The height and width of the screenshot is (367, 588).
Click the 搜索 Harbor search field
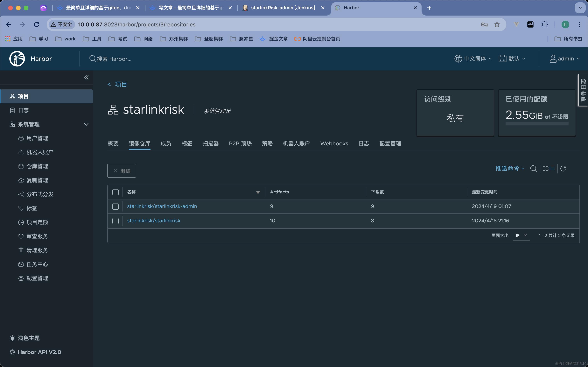pyautogui.click(x=114, y=59)
